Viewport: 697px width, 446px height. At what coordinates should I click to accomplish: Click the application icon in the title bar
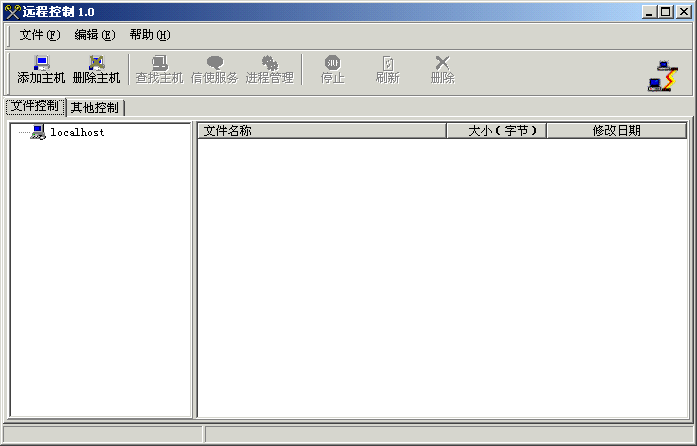click(x=12, y=11)
